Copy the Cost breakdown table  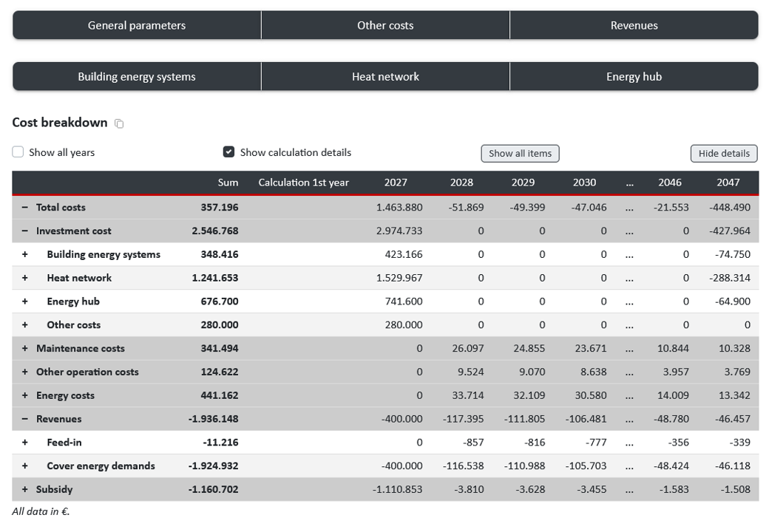tap(119, 123)
